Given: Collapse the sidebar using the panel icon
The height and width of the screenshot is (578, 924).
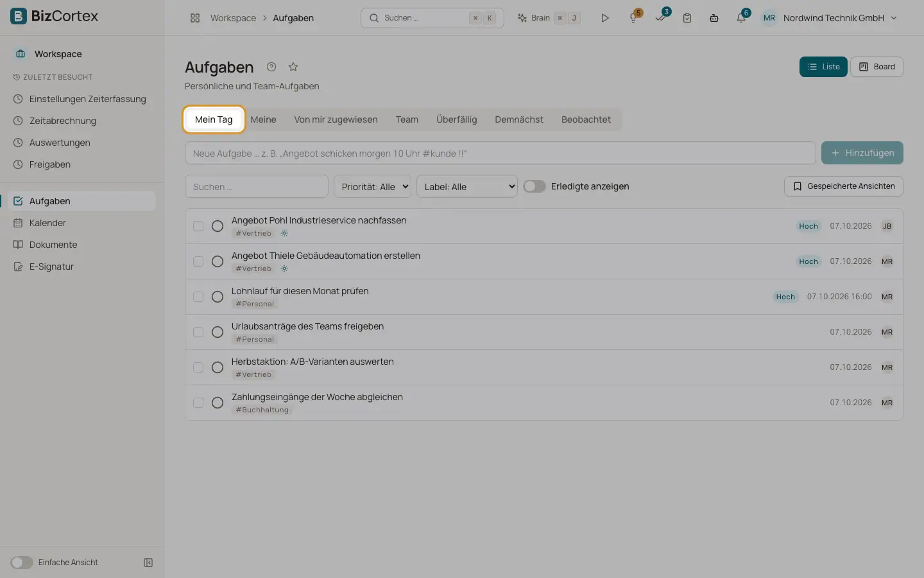Looking at the screenshot, I should click(x=148, y=563).
